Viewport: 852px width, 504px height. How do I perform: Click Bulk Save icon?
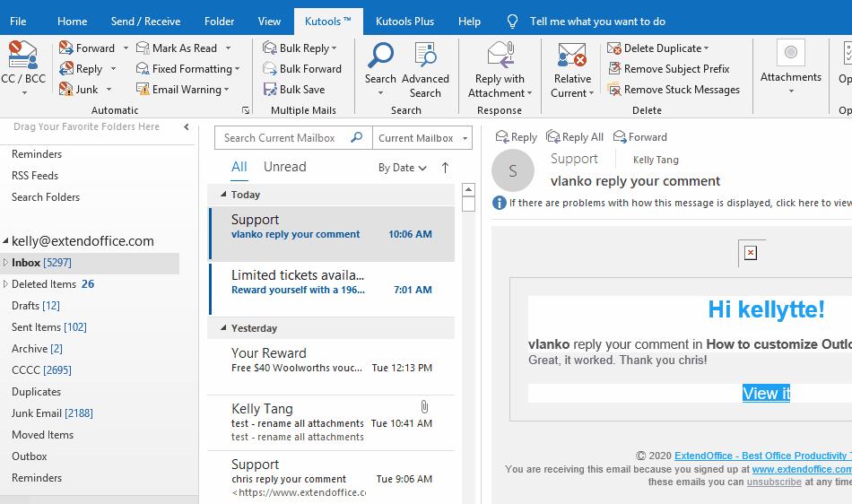[x=270, y=90]
